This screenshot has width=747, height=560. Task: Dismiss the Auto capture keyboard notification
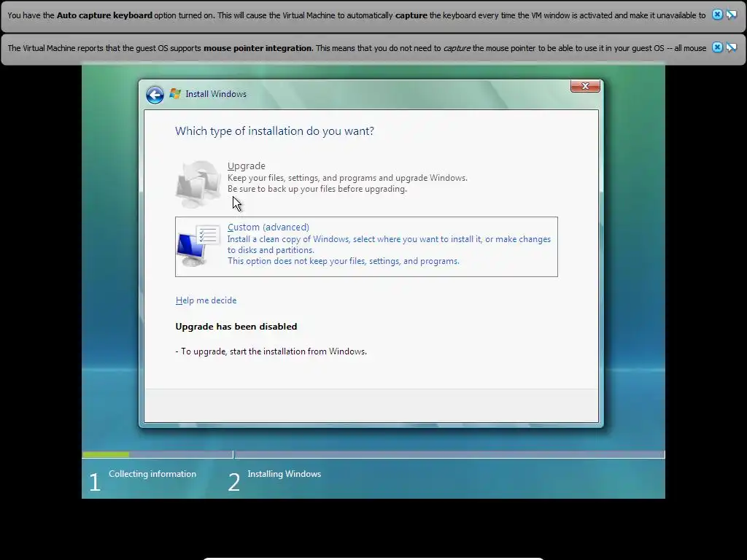tap(717, 15)
